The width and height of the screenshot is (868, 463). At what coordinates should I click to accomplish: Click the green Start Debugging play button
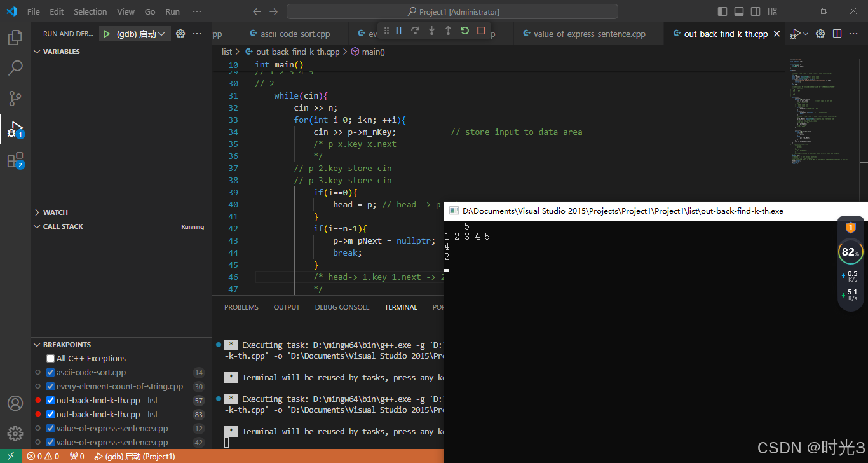pyautogui.click(x=107, y=34)
